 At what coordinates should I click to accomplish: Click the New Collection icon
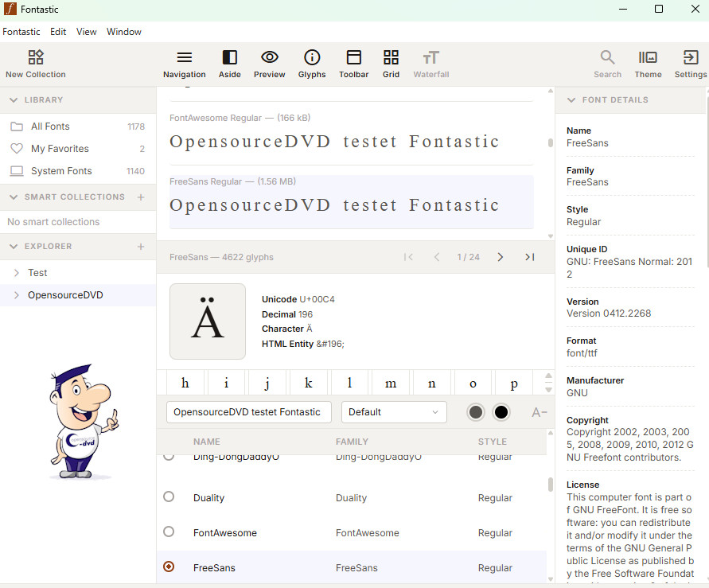point(36,57)
